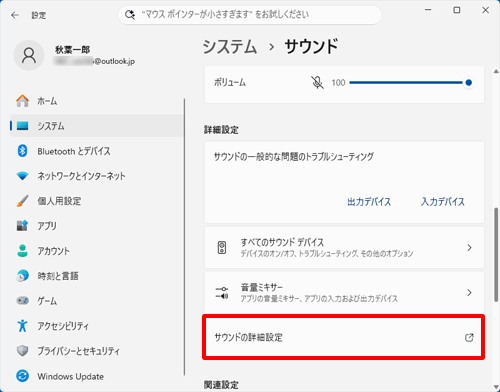Open ゲーム settings category
The image size is (500, 392).
pos(97,301)
